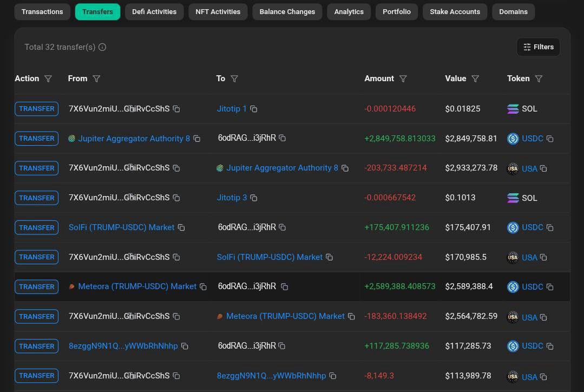Click the SOL token icon in Jitotip 3 row
Viewport: 584px width, 392px height.
point(513,198)
